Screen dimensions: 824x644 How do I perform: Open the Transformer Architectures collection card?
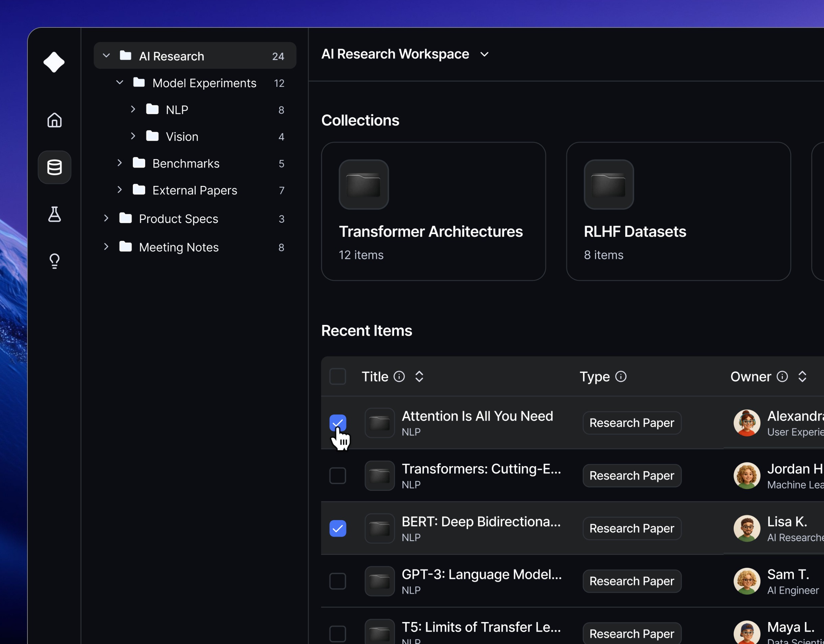click(x=433, y=211)
